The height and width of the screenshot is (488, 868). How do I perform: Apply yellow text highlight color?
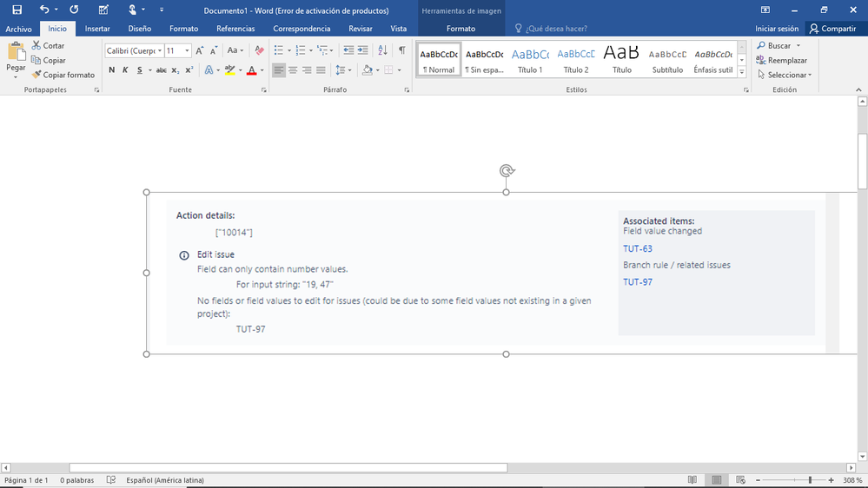click(229, 69)
